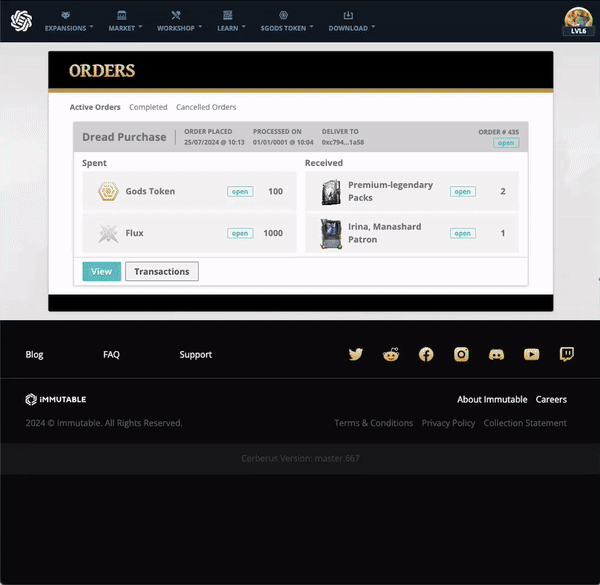This screenshot has height=585, width=600.
Task: Click Premium-legendary Packs thumbnail image
Action: (331, 192)
